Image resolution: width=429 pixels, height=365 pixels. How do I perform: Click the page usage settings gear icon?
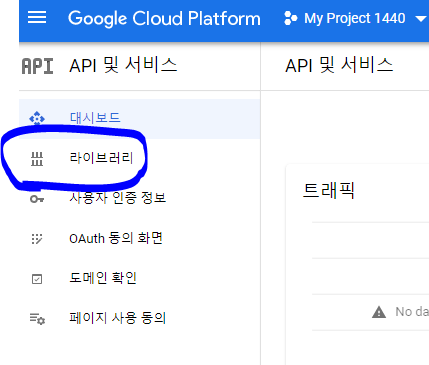37,319
